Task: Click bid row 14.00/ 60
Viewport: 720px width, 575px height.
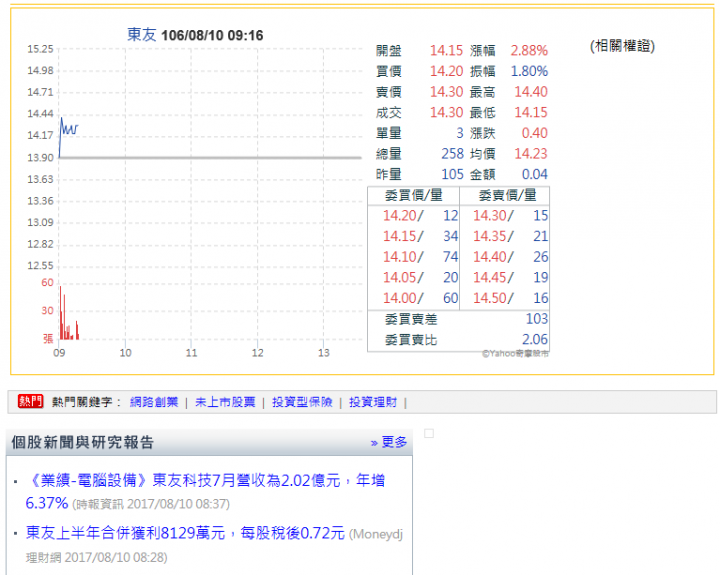Action: 421,298
